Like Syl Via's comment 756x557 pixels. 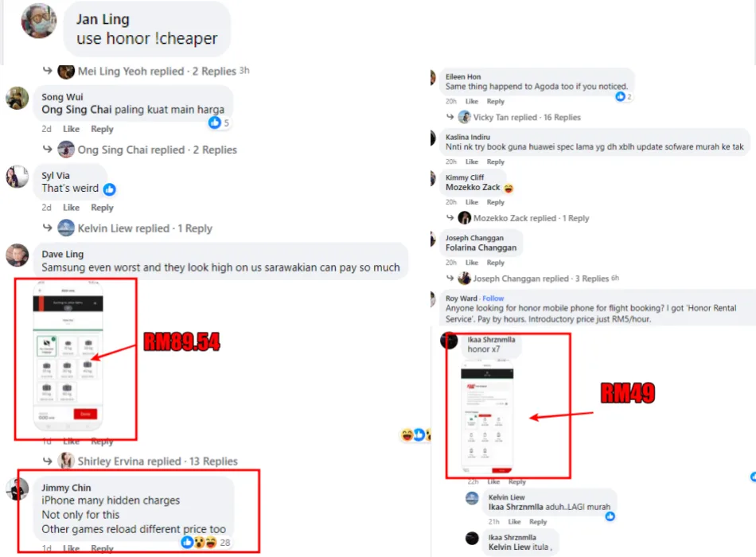(x=71, y=208)
